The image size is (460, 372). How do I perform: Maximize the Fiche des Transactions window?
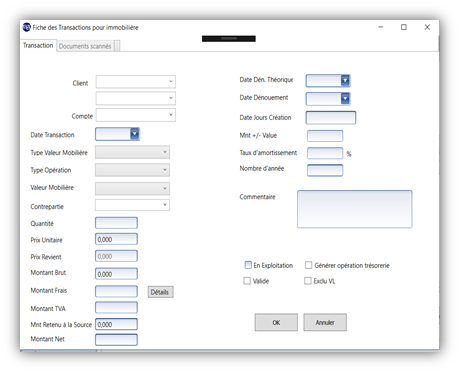tap(404, 27)
